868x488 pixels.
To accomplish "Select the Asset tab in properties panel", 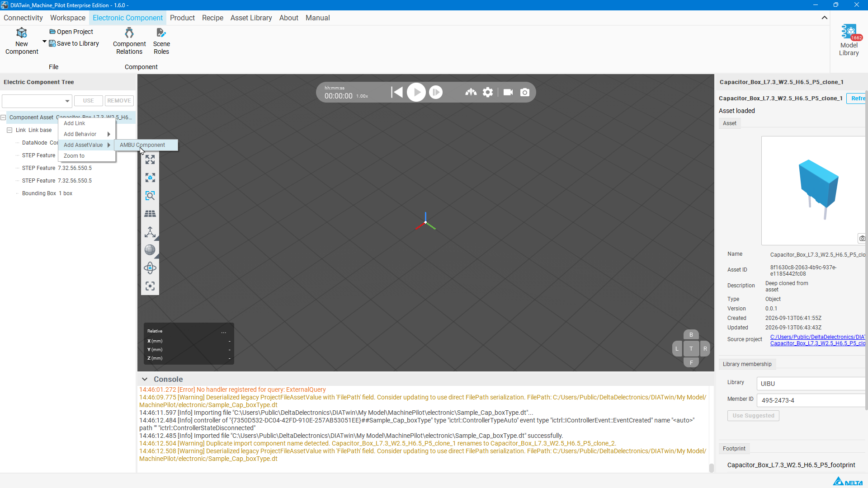I will [730, 123].
